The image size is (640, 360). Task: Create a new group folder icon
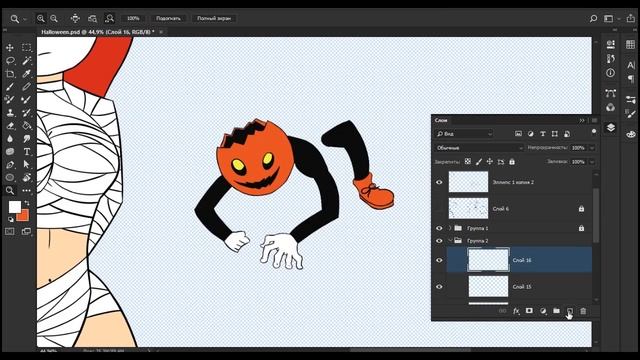556,311
